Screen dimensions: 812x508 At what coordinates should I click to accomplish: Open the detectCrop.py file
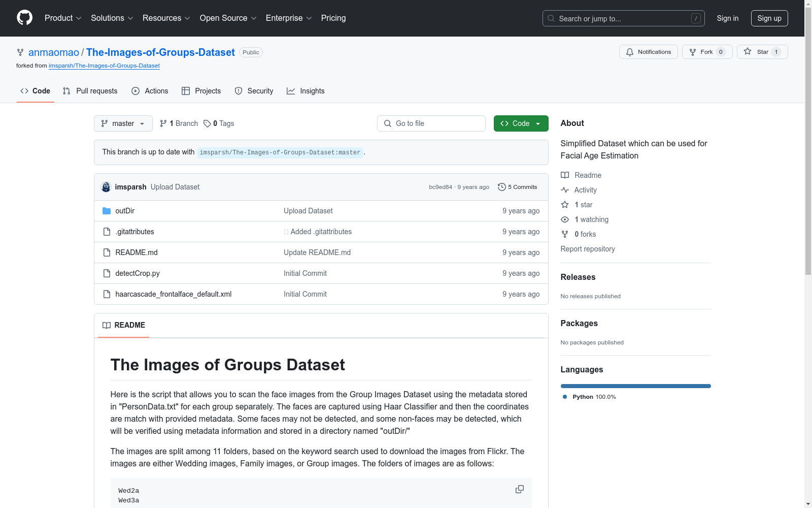[x=138, y=273]
